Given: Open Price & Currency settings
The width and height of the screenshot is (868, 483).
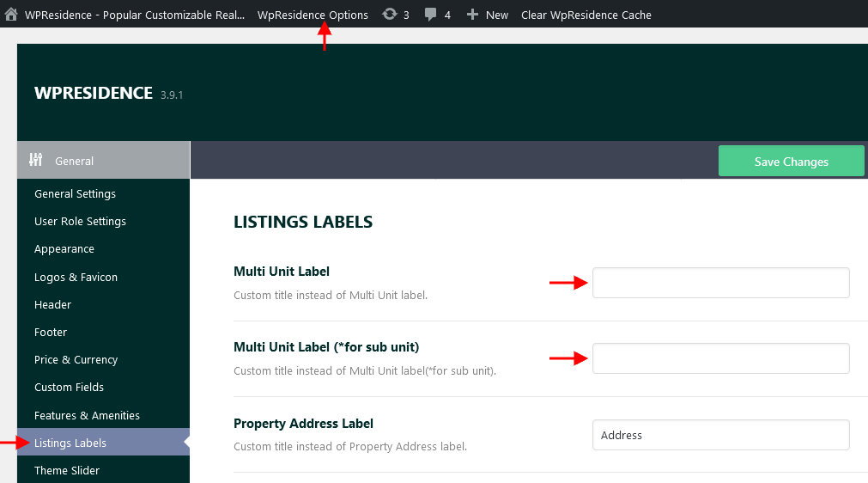Looking at the screenshot, I should 76,360.
